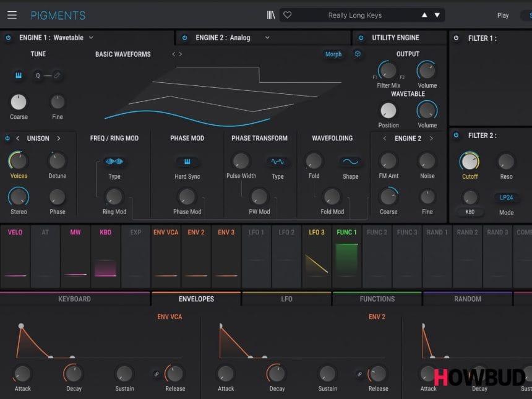
Task: Click the Morph button
Action: pyautogui.click(x=333, y=54)
